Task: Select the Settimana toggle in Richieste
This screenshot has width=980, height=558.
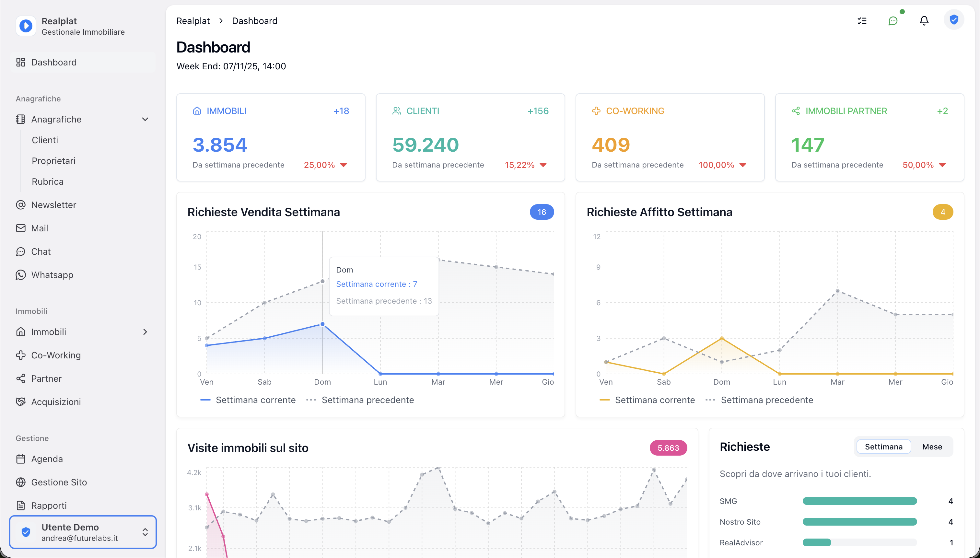Action: [x=883, y=447]
